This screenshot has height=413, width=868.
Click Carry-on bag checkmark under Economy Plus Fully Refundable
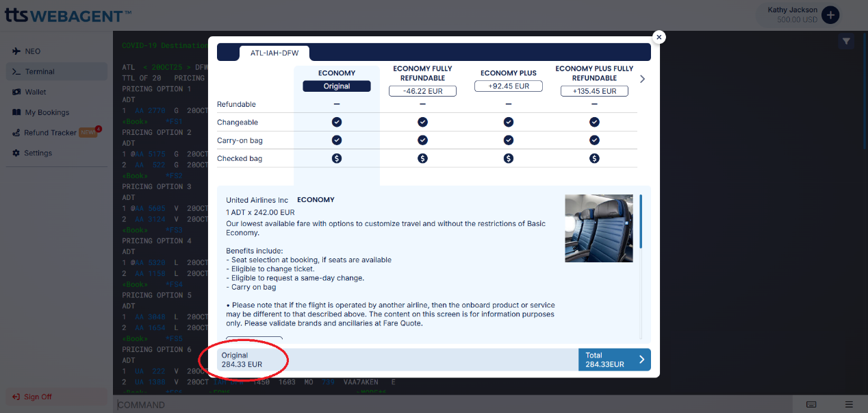(x=594, y=140)
